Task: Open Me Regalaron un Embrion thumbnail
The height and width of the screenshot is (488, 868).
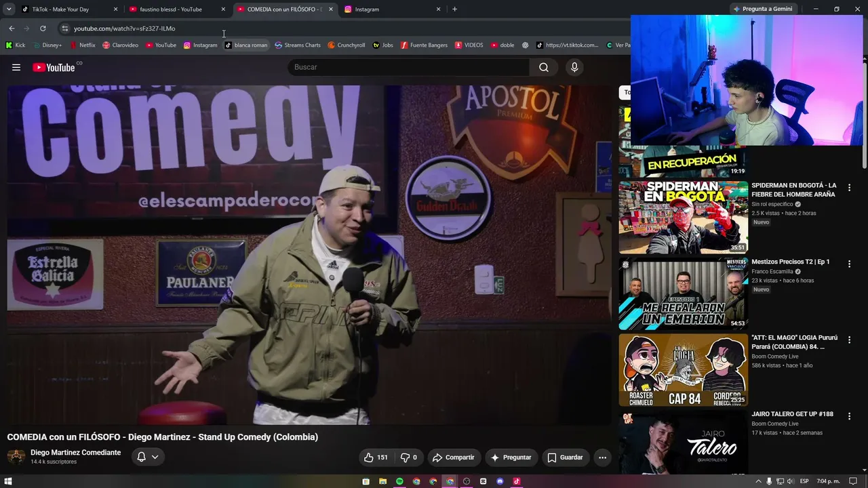Action: [683, 293]
